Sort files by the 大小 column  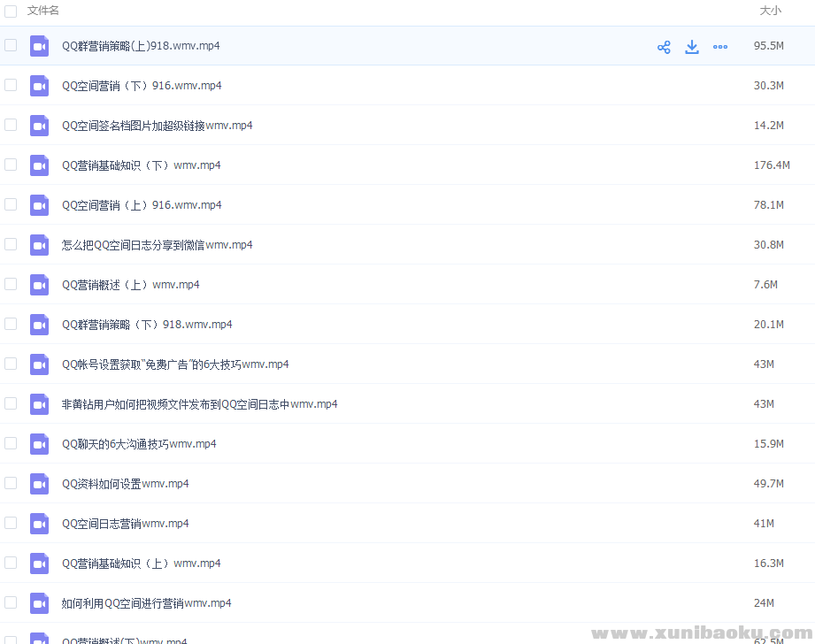(x=769, y=11)
